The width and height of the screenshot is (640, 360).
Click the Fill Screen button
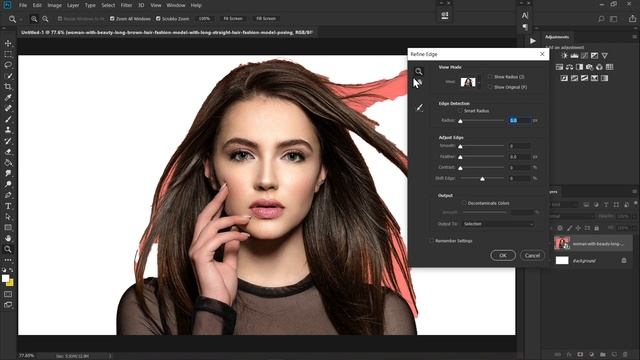pyautogui.click(x=266, y=19)
